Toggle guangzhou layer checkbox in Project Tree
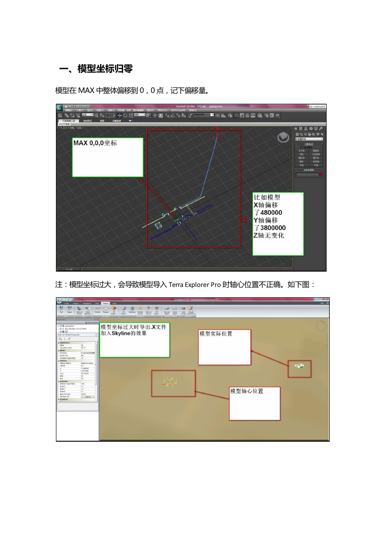The height and width of the screenshot is (554, 392). pos(61,325)
